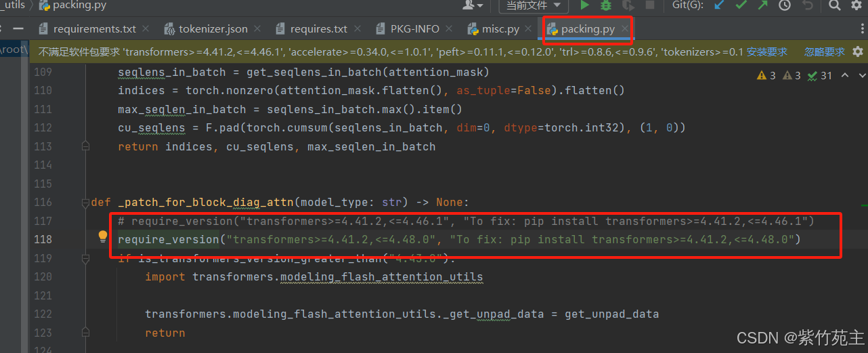Run the current file with the green play icon
This screenshot has height=353, width=868.
pyautogui.click(x=585, y=5)
